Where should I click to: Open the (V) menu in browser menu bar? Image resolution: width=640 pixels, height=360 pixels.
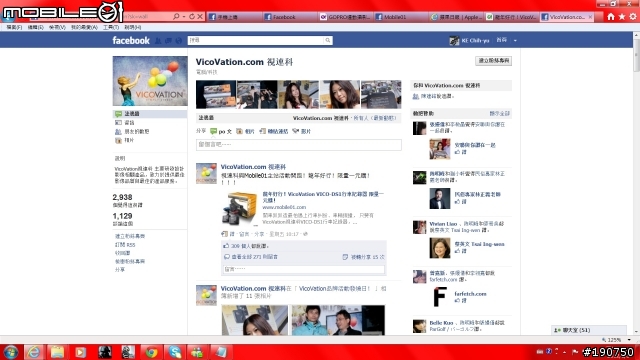click(57, 27)
